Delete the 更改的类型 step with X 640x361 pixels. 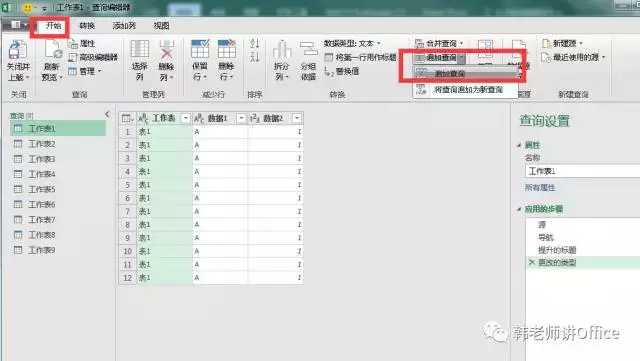click(531, 262)
